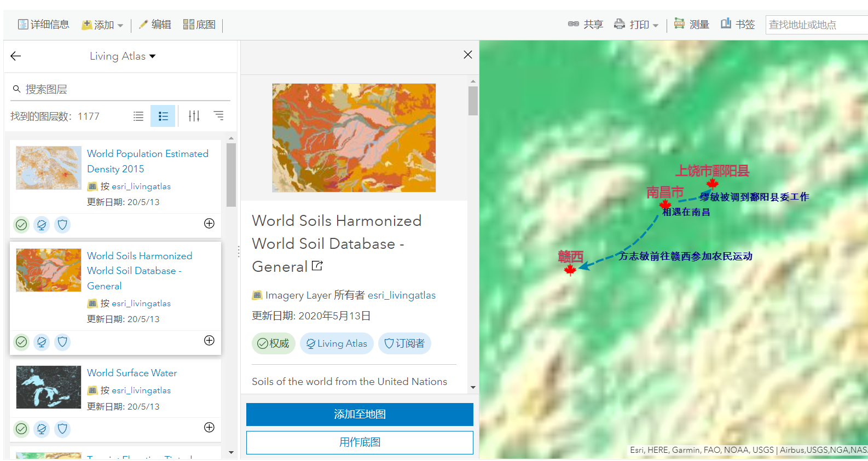This screenshot has width=868, height=461.
Task: Click the 编辑 edit tool
Action: [155, 25]
